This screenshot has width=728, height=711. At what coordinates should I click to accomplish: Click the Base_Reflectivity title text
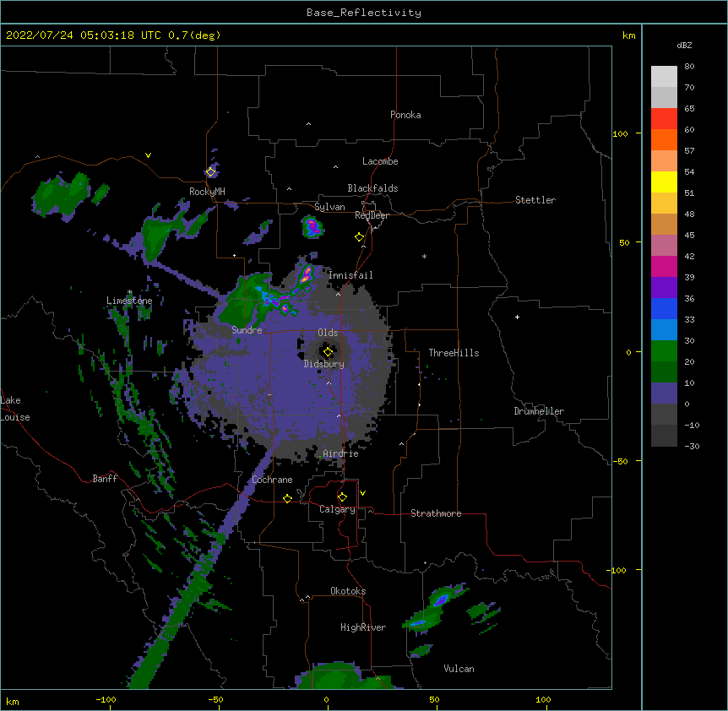[364, 13]
